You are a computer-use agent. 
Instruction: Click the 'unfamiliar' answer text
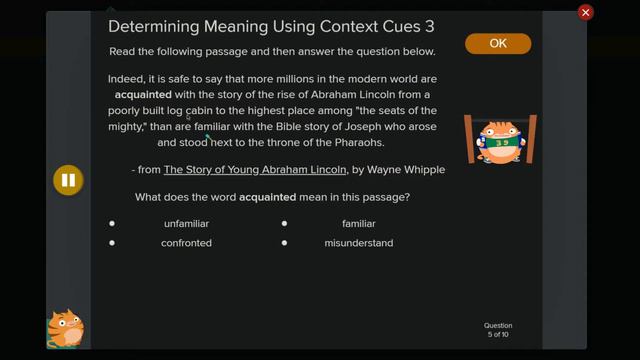[187, 224]
